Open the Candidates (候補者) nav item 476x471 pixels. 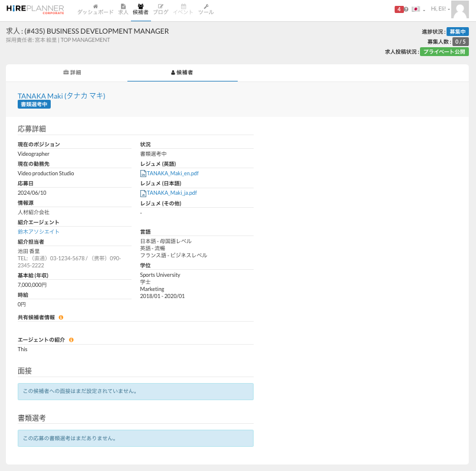[141, 9]
